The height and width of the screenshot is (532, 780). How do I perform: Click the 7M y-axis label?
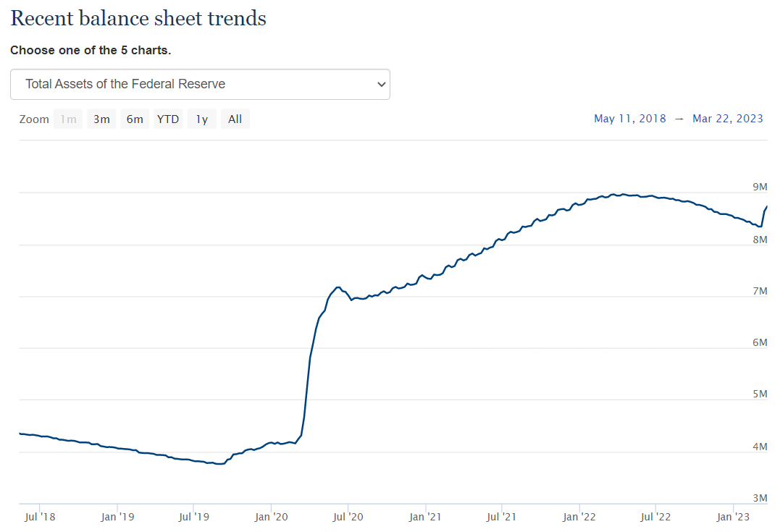click(x=760, y=291)
